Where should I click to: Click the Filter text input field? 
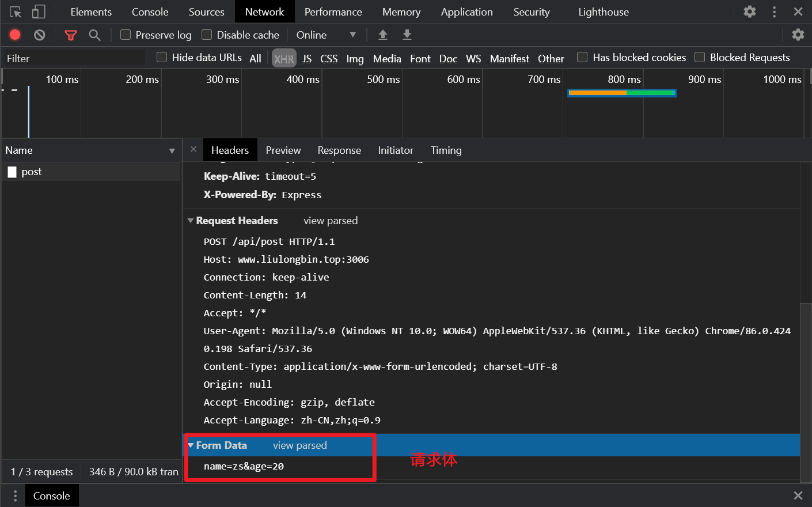coord(75,58)
